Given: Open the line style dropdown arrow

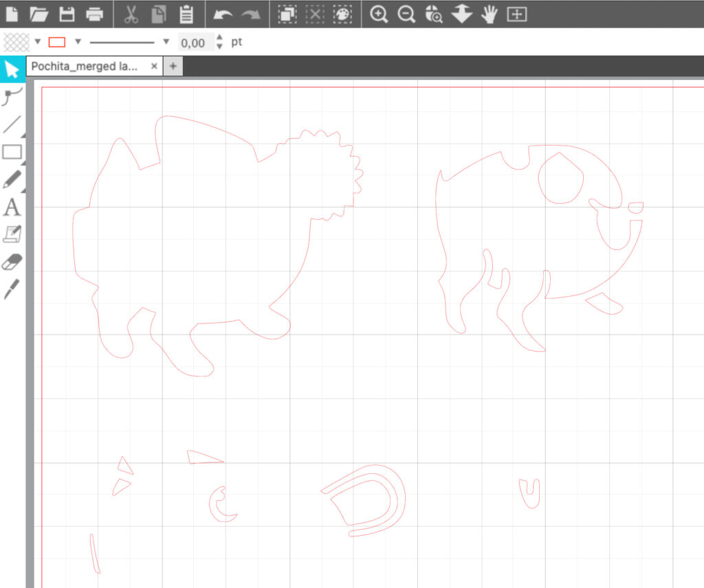Looking at the screenshot, I should click(166, 42).
